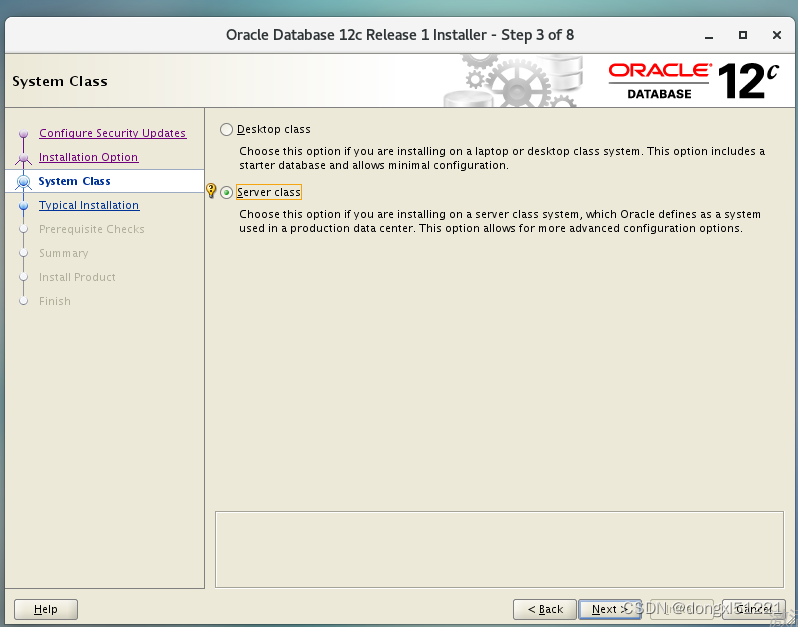Click the yellow key hint icon beside Server class

tap(211, 191)
